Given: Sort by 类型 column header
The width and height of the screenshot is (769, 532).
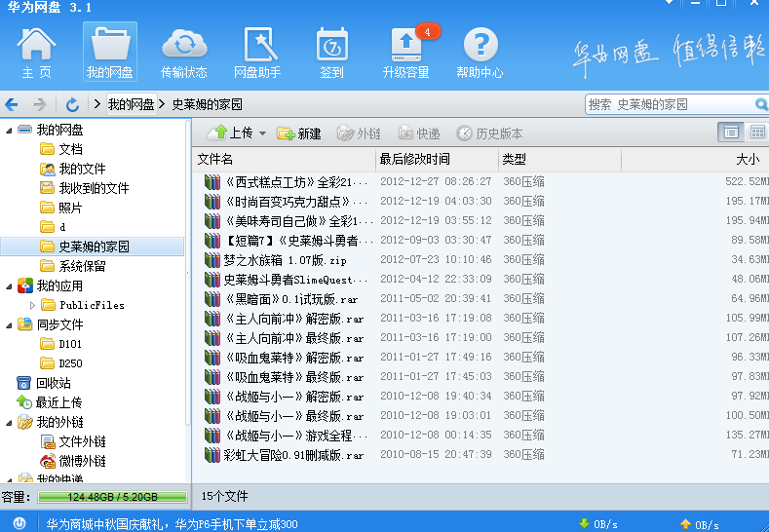Looking at the screenshot, I should pyautogui.click(x=560, y=160).
